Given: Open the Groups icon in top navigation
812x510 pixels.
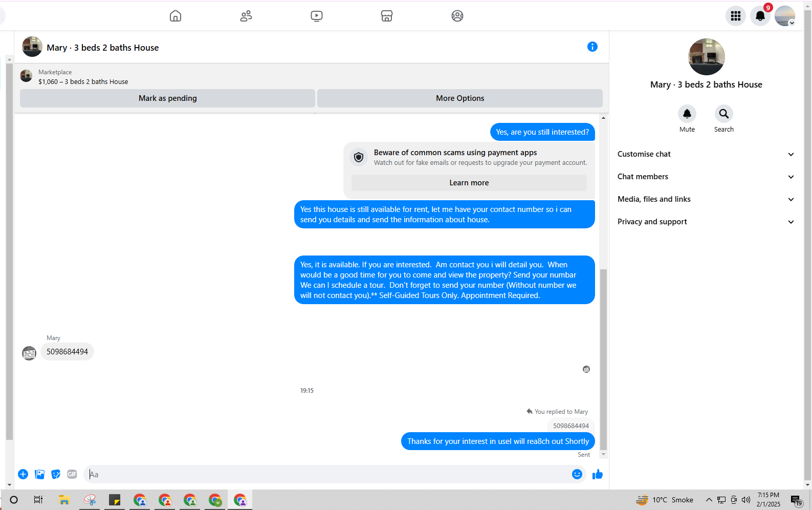Looking at the screenshot, I should (x=457, y=16).
